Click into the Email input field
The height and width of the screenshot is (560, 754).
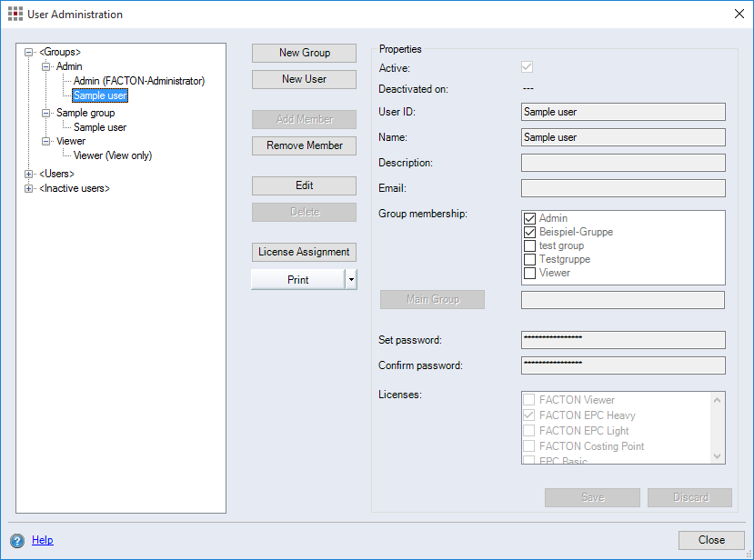point(622,188)
